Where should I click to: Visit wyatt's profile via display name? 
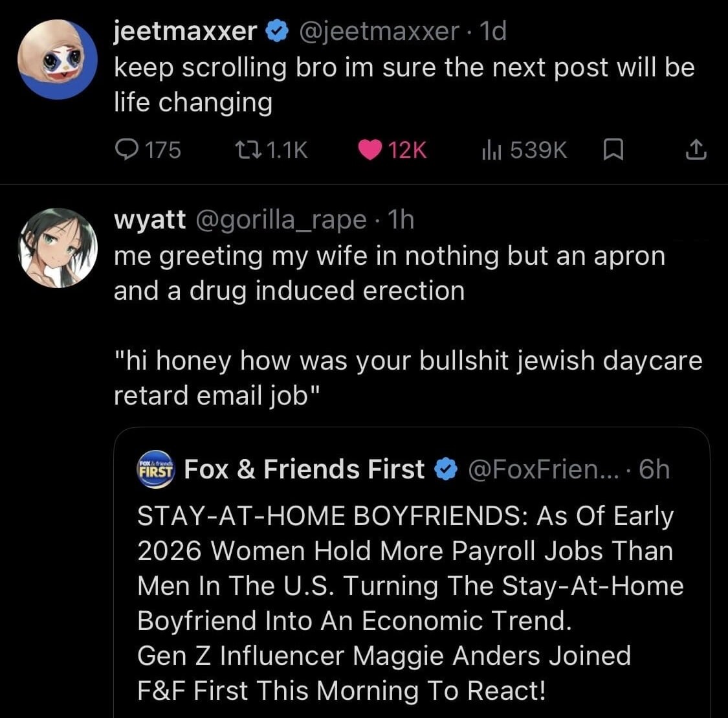pyautogui.click(x=149, y=220)
